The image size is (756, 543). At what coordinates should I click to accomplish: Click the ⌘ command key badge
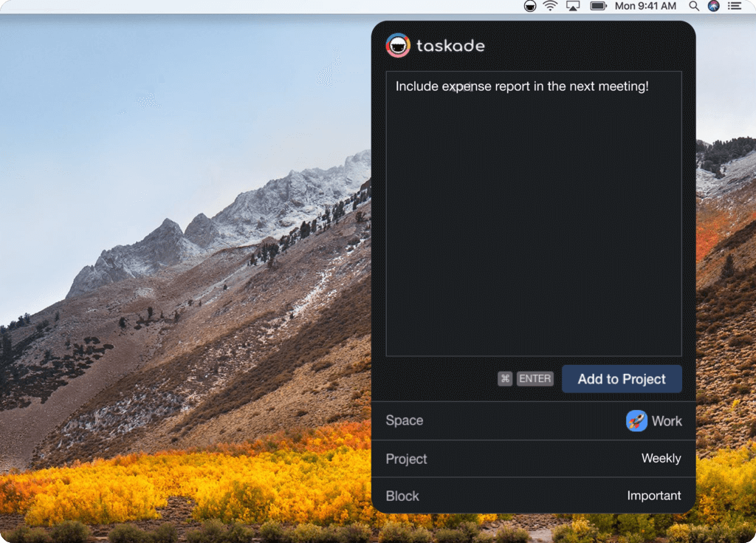pos(505,378)
